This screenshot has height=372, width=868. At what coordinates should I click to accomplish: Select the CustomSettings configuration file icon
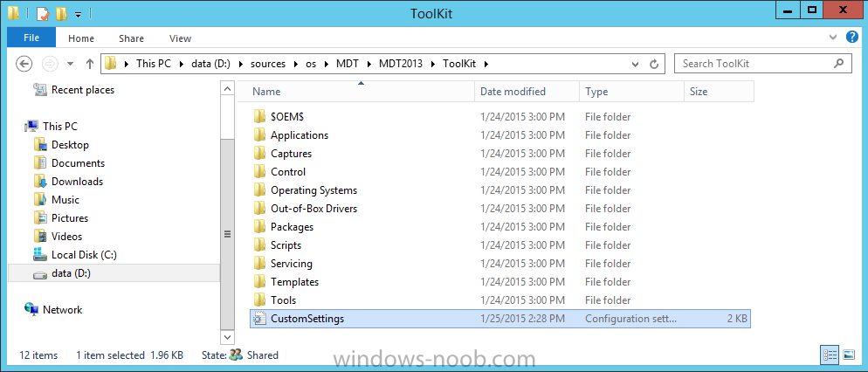pyautogui.click(x=259, y=319)
